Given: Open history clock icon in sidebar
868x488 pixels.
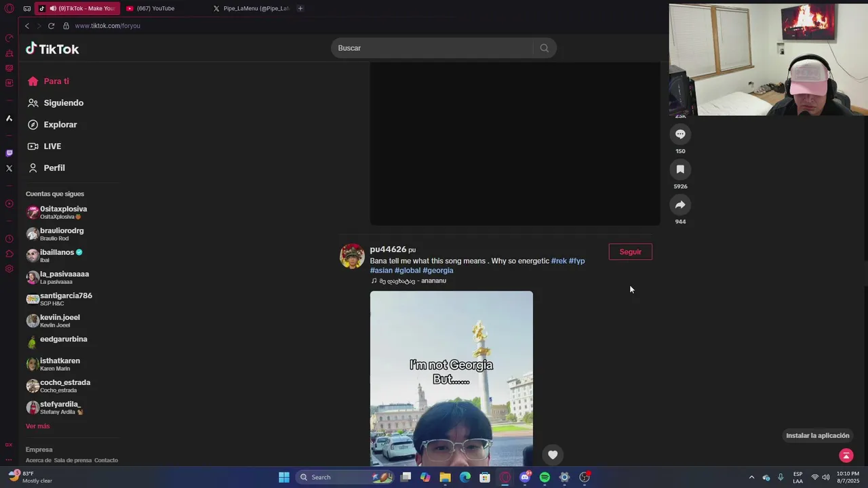Looking at the screenshot, I should pyautogui.click(x=9, y=239).
